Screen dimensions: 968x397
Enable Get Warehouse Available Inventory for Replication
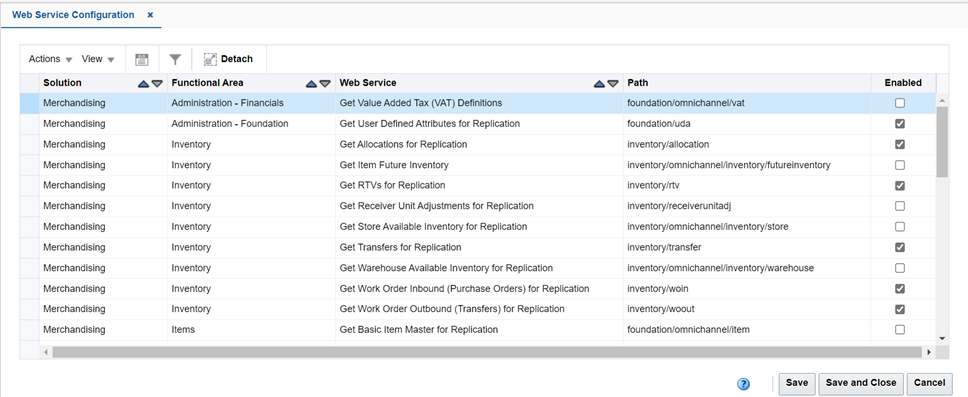900,268
